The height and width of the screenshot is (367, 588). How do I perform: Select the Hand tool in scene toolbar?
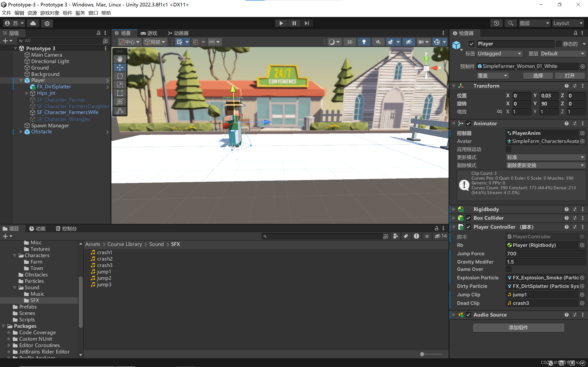tap(120, 59)
